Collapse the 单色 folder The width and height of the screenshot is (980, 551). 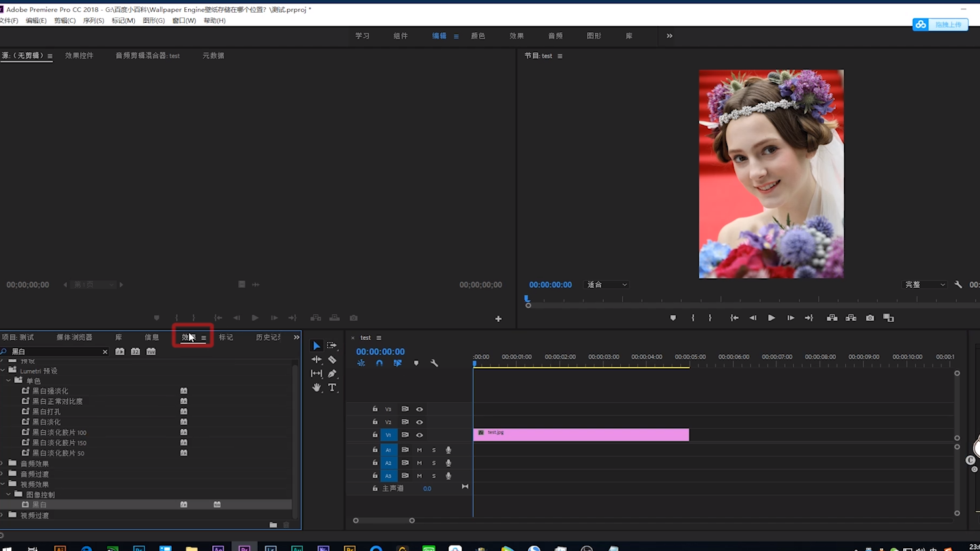click(9, 381)
